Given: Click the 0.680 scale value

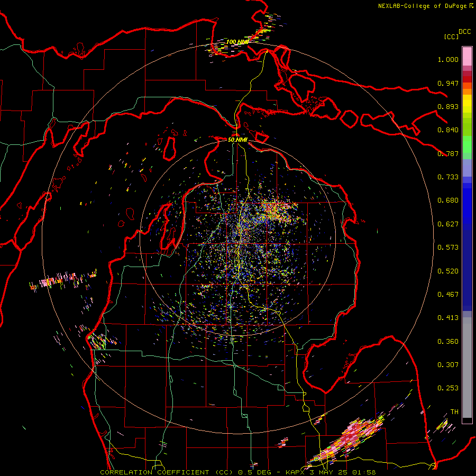Looking at the screenshot, I should point(448,200).
